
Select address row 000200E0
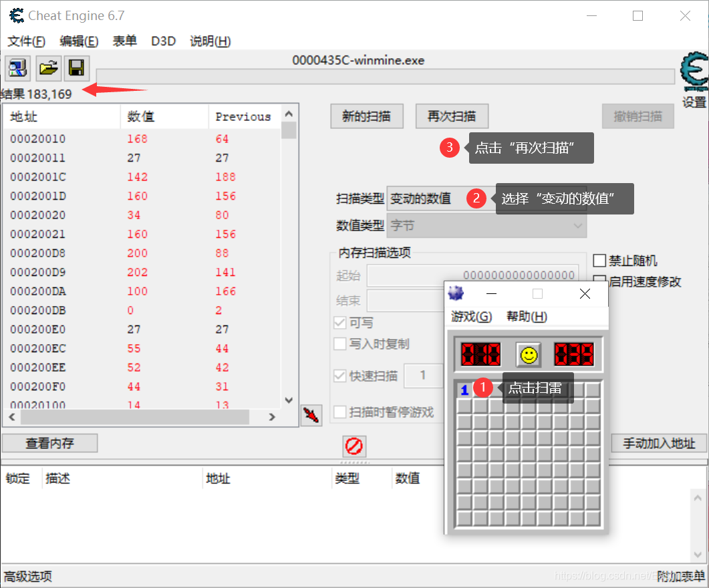(x=142, y=329)
